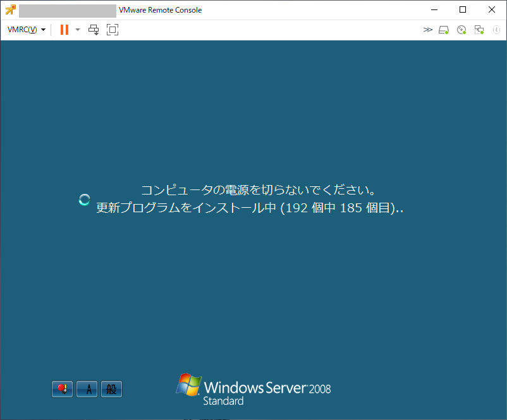Screen dimensions: 507x420
Task: Click the IME pen icon button
Action: [x=62, y=389]
